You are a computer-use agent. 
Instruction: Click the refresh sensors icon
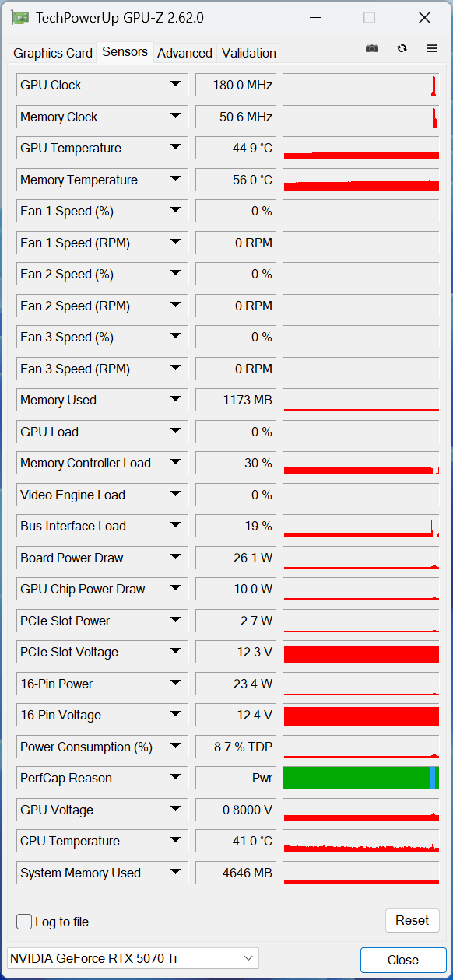click(x=402, y=48)
